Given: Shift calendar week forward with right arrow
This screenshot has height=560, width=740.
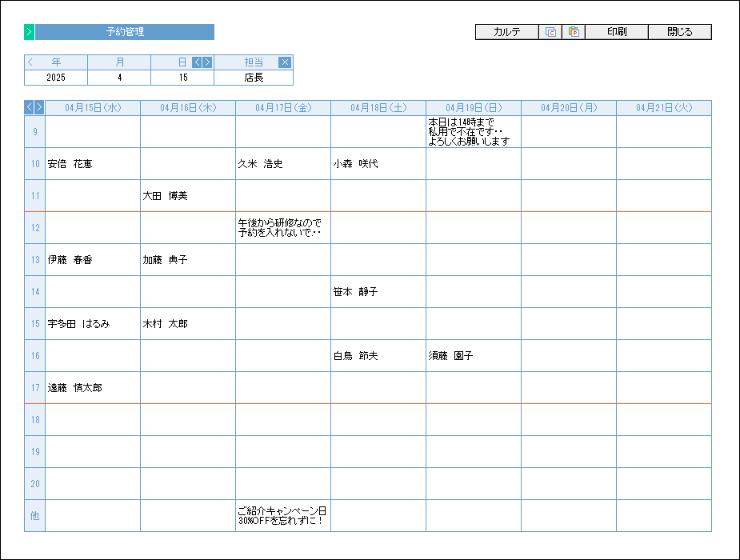Looking at the screenshot, I should (39, 107).
